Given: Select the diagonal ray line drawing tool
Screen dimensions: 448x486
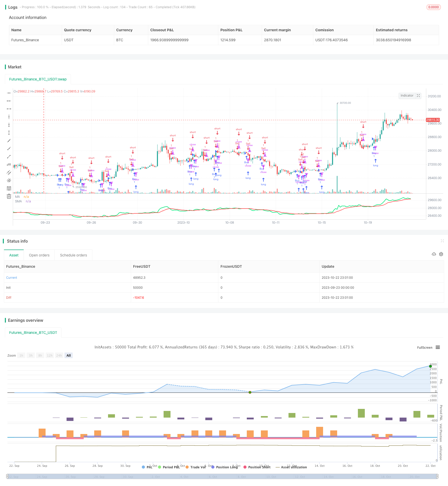Looking at the screenshot, I should pos(9,149).
